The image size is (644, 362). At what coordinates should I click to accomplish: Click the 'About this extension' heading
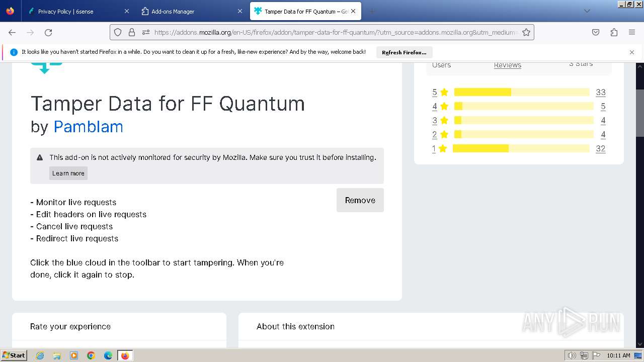(x=295, y=326)
